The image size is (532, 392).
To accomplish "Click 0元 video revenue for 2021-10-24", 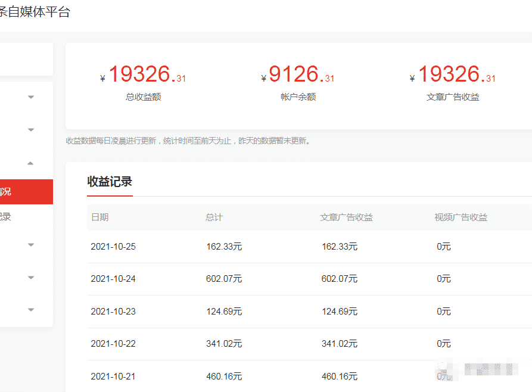I will tap(444, 279).
